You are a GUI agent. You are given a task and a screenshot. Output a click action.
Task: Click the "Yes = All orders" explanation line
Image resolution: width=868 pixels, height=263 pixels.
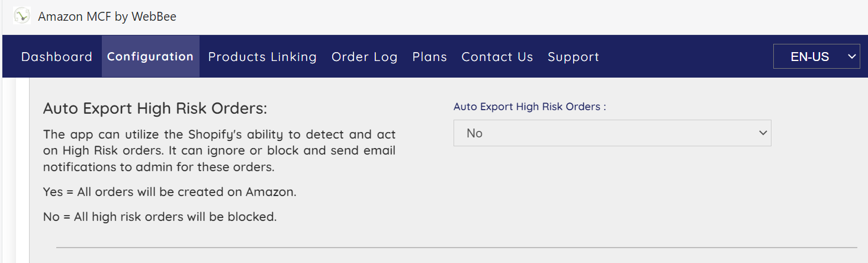pos(169,192)
